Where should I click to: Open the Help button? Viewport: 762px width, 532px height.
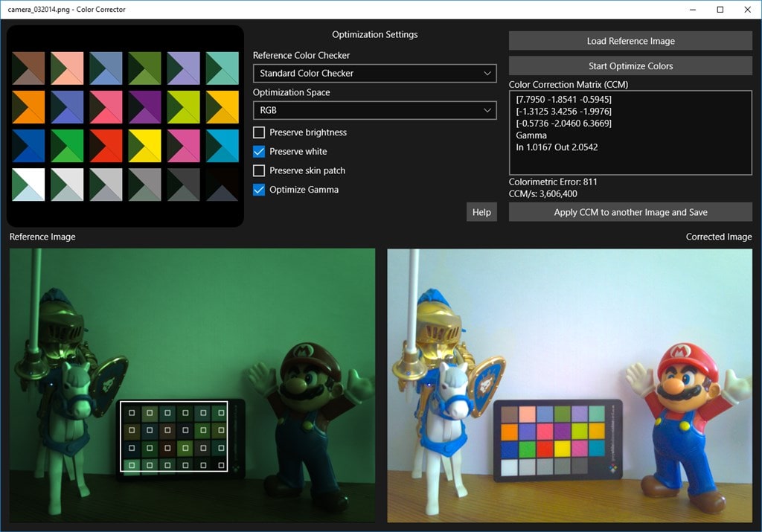click(481, 212)
